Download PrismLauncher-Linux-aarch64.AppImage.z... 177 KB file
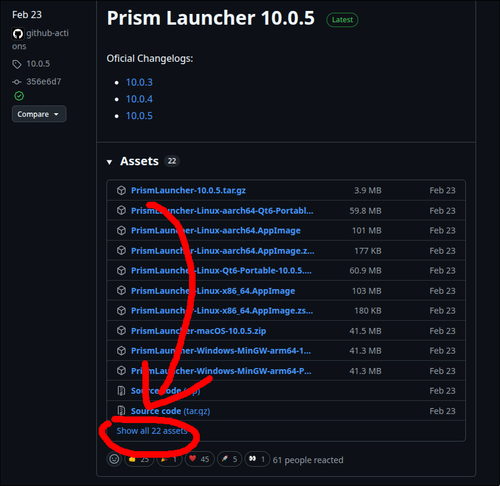The image size is (500, 486). coord(222,251)
